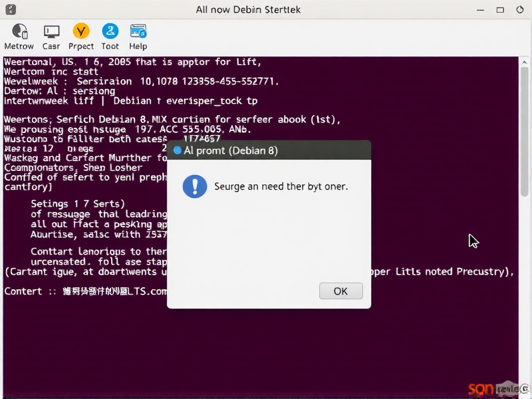Click the blue dot icon in dialog title bar
Image resolution: width=532 pixels, height=399 pixels.
176,150
